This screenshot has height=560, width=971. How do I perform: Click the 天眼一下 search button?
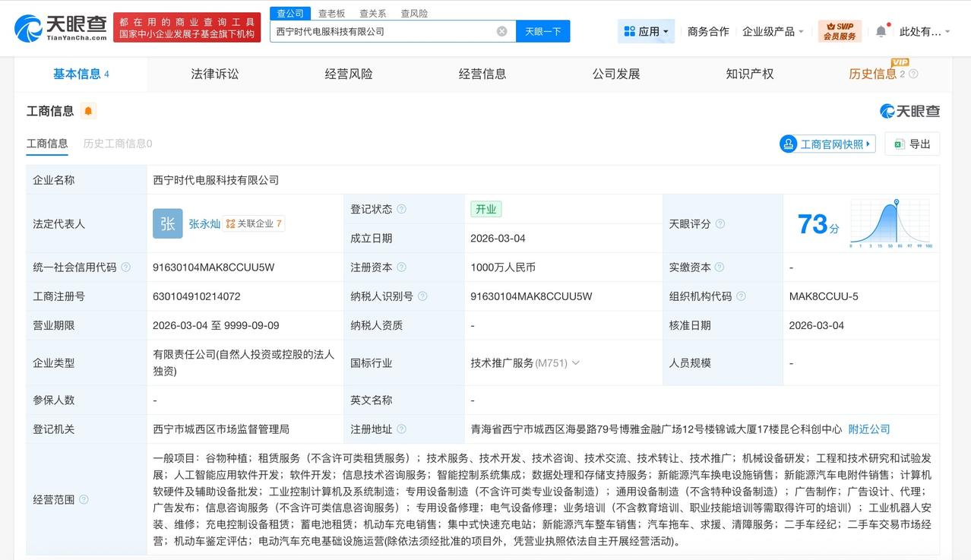coord(543,31)
